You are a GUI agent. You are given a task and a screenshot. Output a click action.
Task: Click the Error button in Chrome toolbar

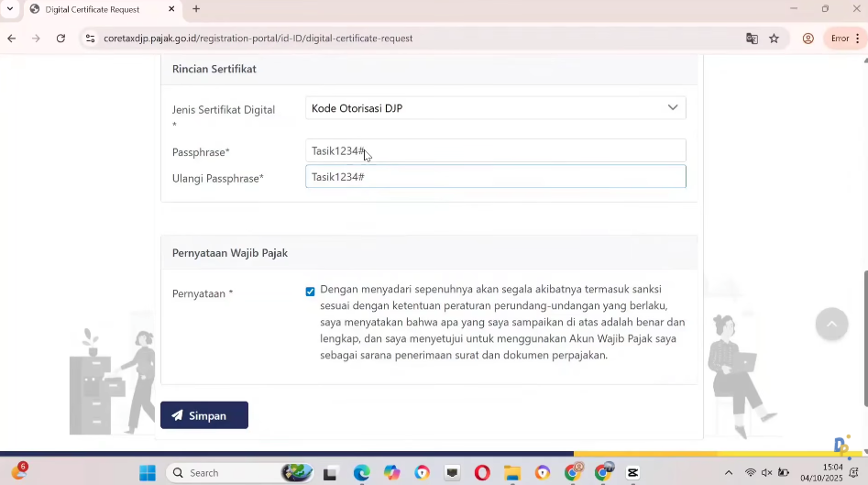pyautogui.click(x=842, y=39)
